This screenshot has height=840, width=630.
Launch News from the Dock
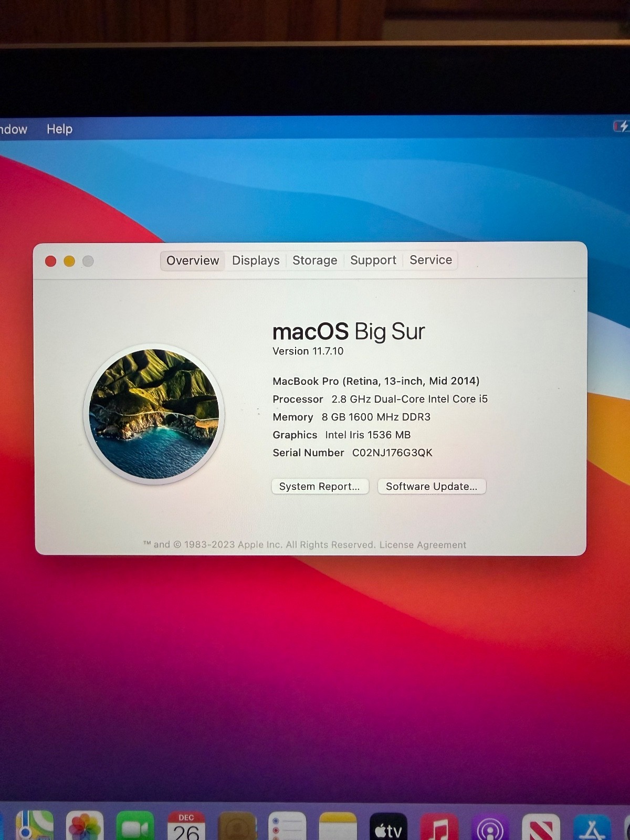click(x=541, y=826)
